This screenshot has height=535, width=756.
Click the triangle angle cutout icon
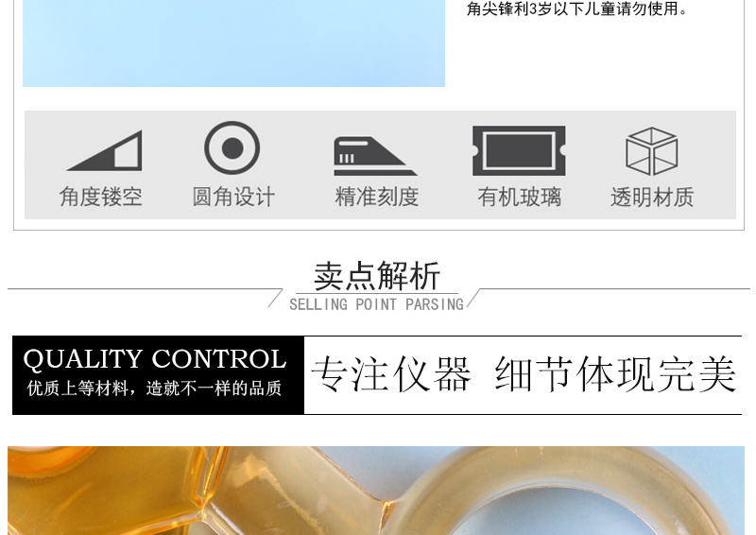pos(105,150)
